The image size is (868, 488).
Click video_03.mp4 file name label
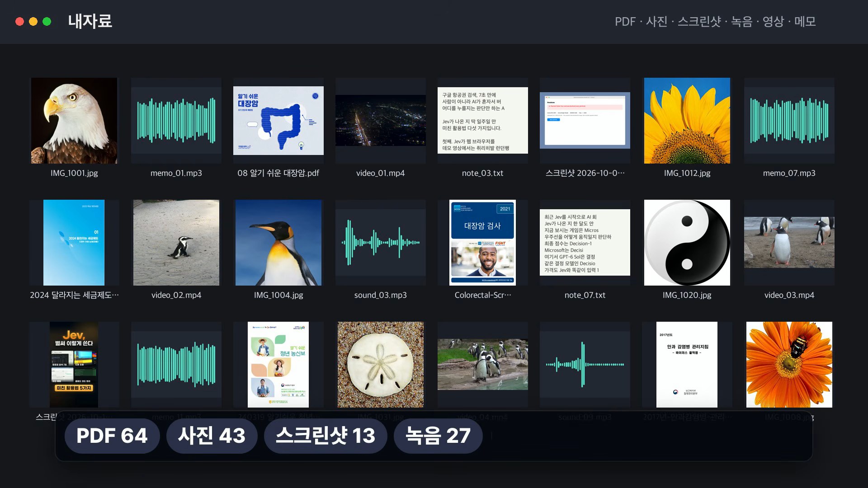point(789,295)
